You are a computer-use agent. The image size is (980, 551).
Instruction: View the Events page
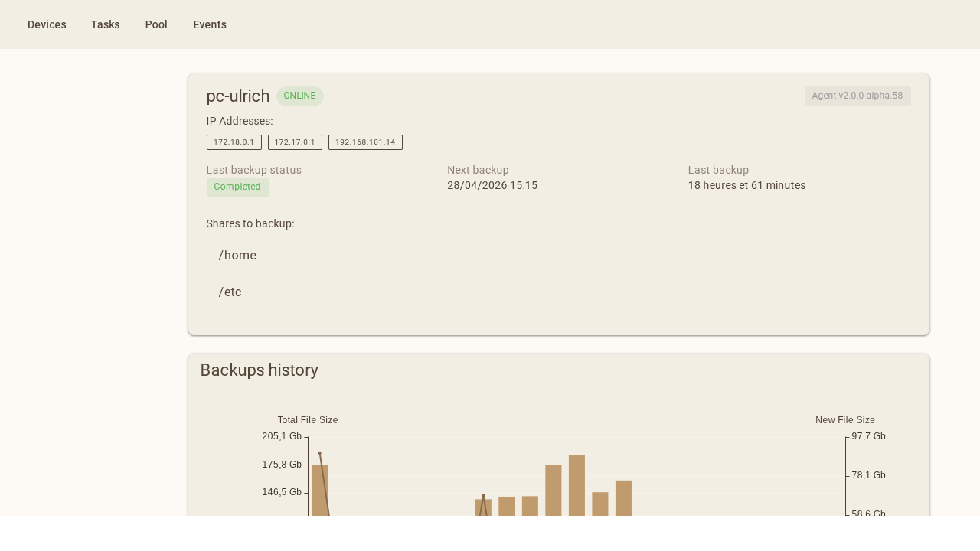click(210, 24)
